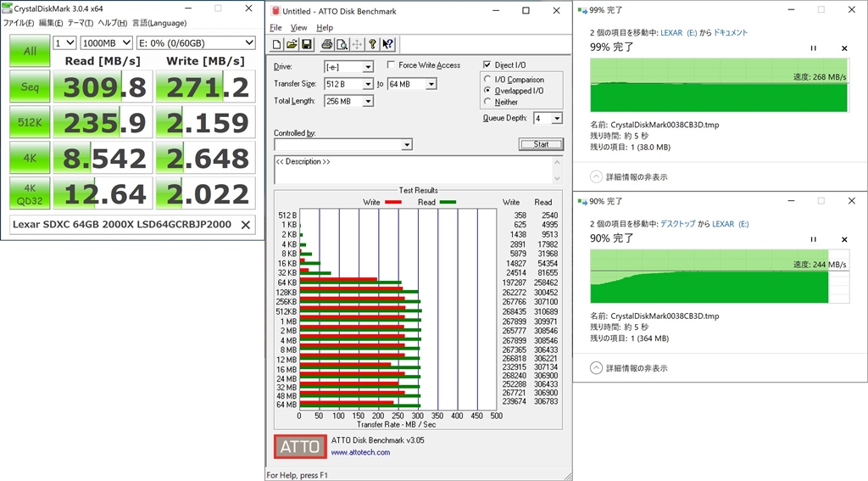
Task: Click the ATTO Start button
Action: 541,144
